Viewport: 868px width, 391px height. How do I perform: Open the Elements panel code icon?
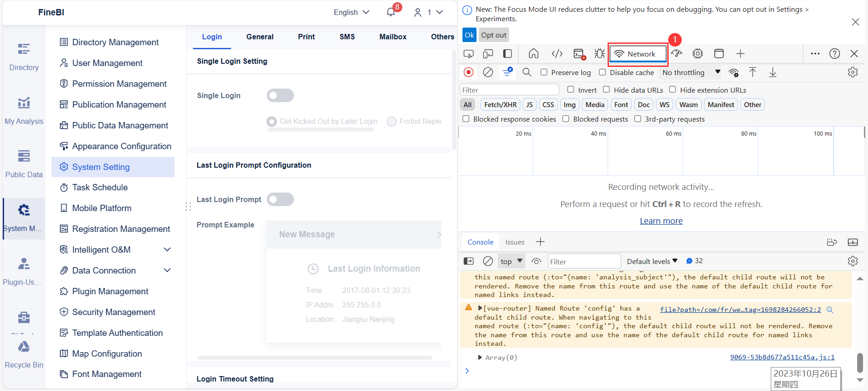(557, 54)
